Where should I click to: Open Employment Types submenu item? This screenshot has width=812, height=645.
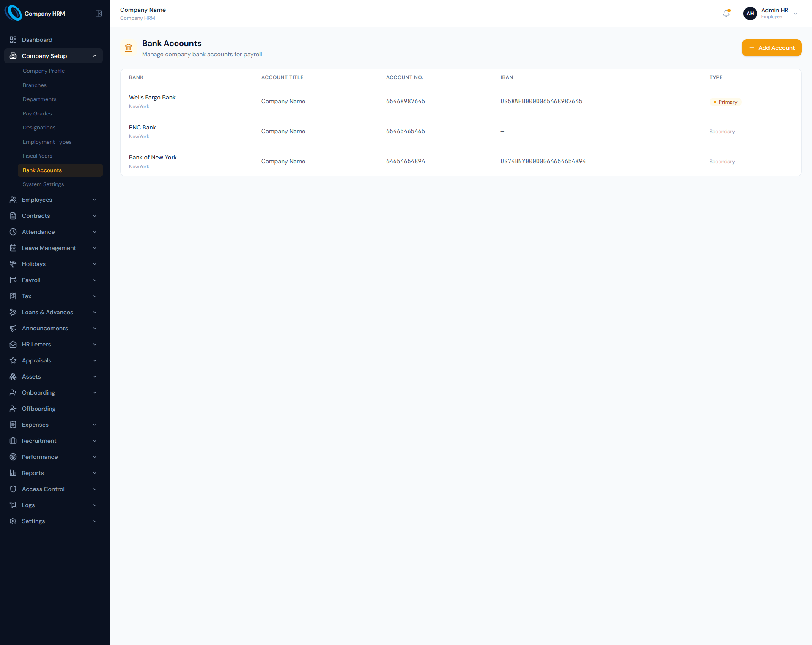60,142
